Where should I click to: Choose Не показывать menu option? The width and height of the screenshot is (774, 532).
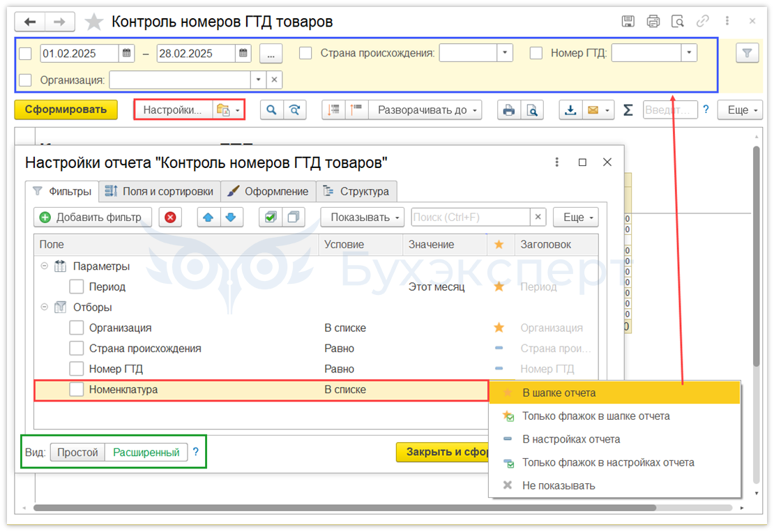pos(614,485)
